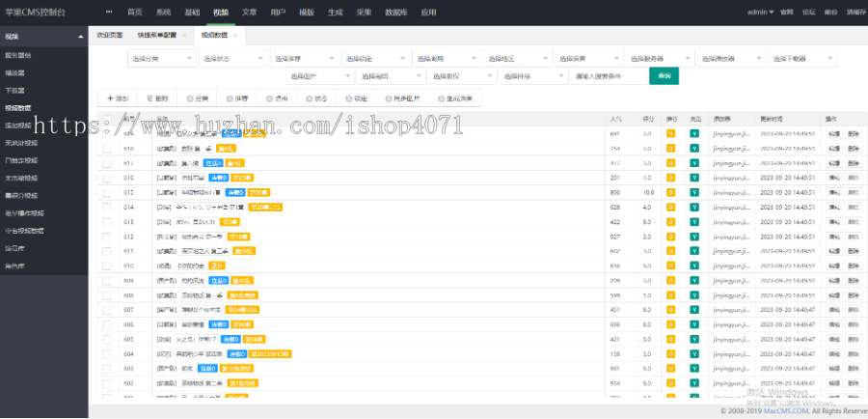Open the 文章 top menu
The height and width of the screenshot is (419, 868).
(x=249, y=13)
